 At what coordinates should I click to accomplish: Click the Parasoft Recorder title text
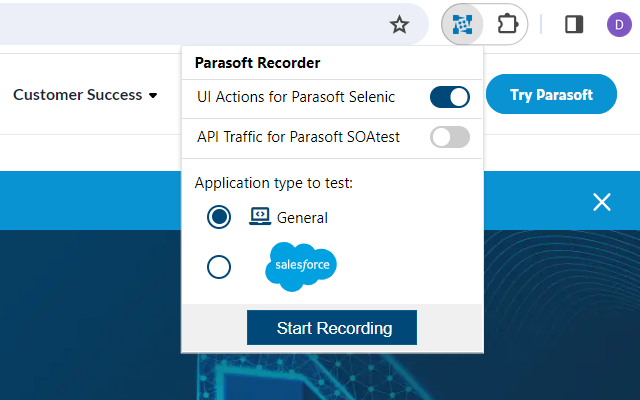(x=258, y=63)
